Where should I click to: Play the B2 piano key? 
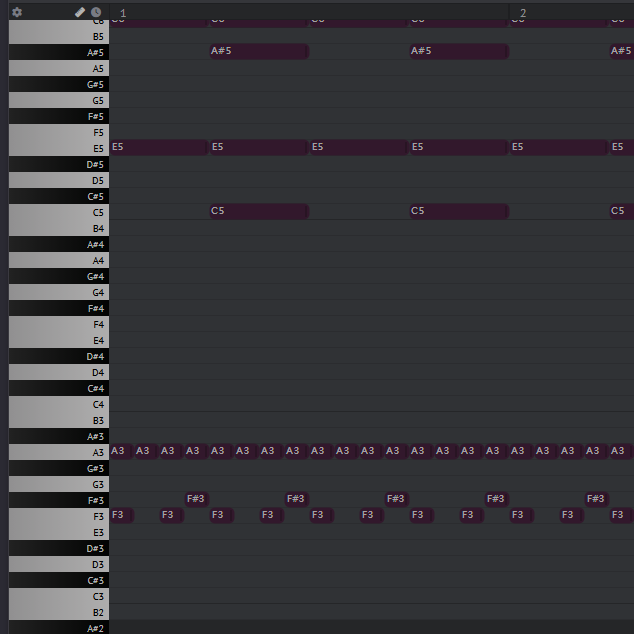60,613
